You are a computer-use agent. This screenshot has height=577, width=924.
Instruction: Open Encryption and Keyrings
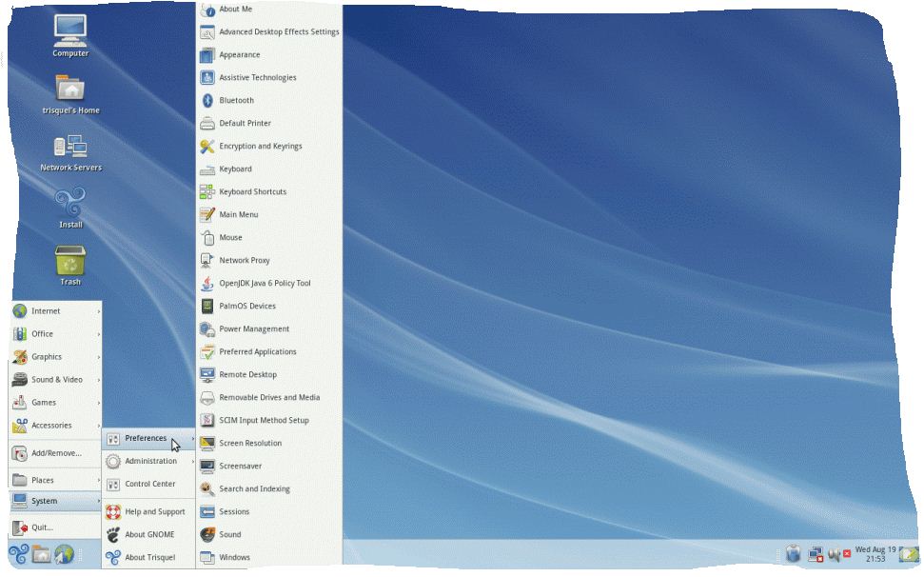[268, 147]
